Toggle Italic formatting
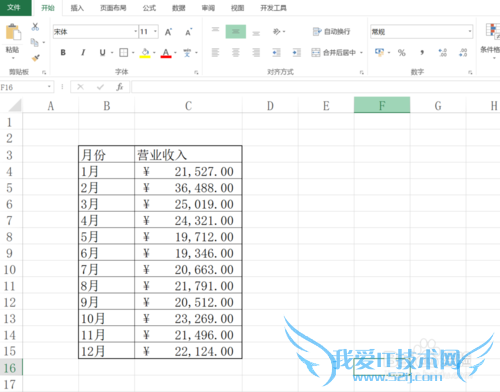This screenshot has height=392, width=500. coord(83,52)
